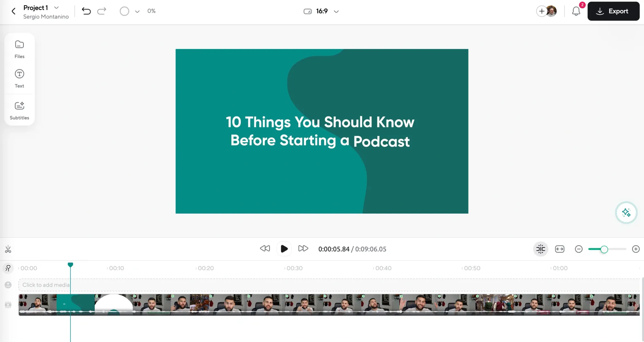Click the AI assistant sparkle button
Viewport: 644px width, 342px height.
point(626,213)
